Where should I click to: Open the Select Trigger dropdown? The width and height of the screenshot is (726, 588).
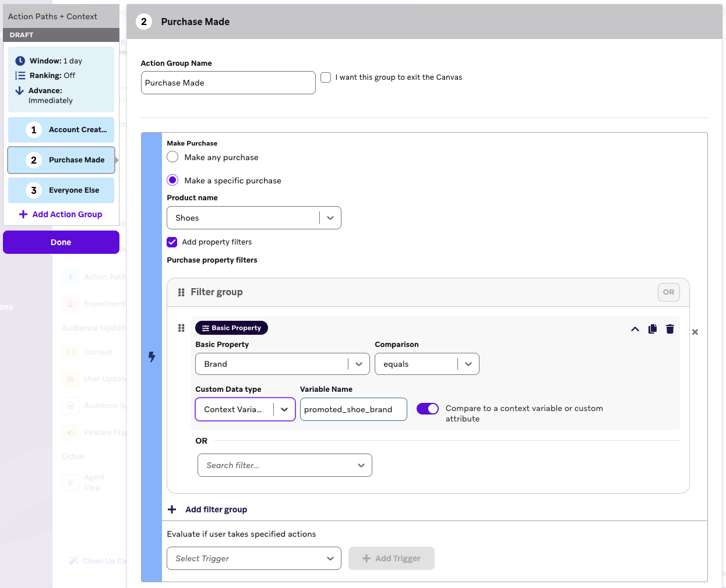(x=253, y=558)
